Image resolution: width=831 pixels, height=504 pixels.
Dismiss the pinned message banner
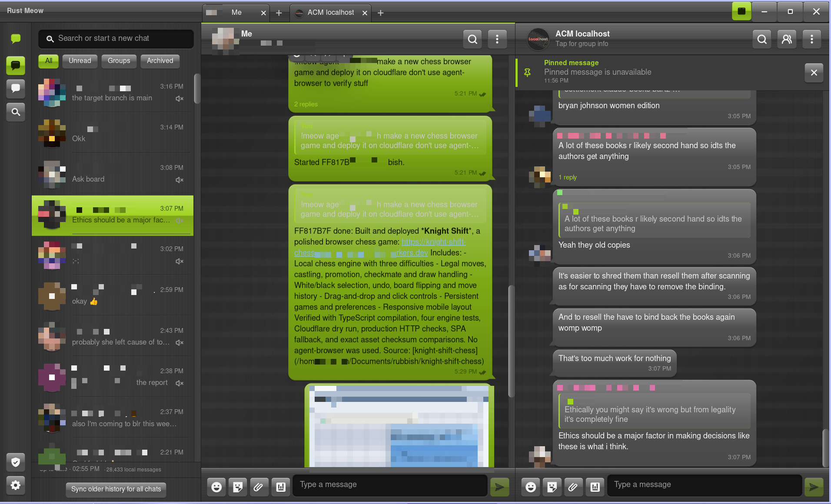pyautogui.click(x=814, y=73)
